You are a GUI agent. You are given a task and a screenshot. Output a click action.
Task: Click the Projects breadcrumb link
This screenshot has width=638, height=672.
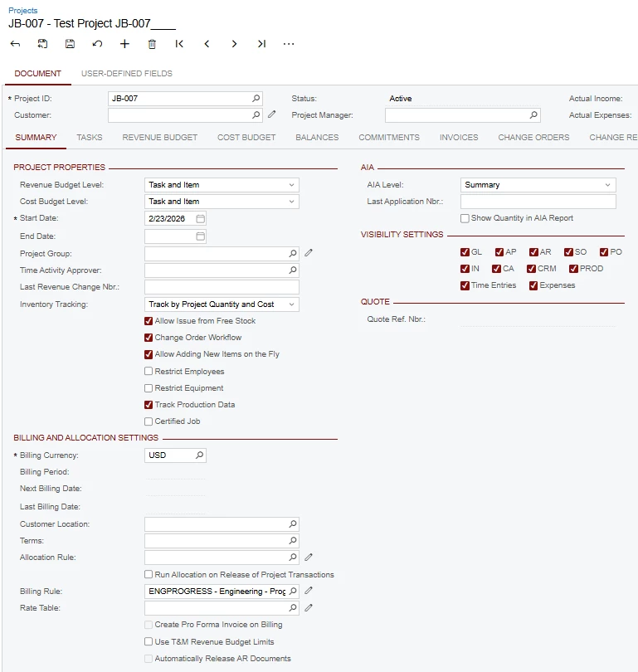[23, 10]
